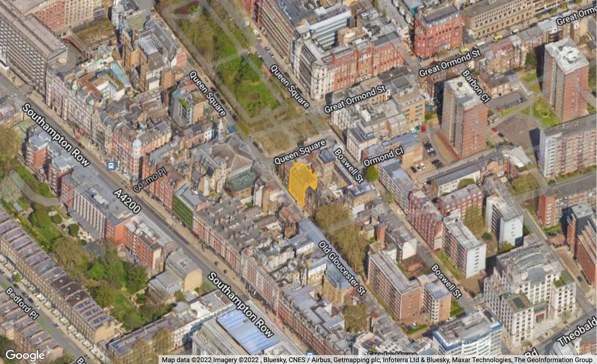Click the Queen Square label above the highlighted building
The width and height of the screenshot is (597, 364).
pos(300,152)
